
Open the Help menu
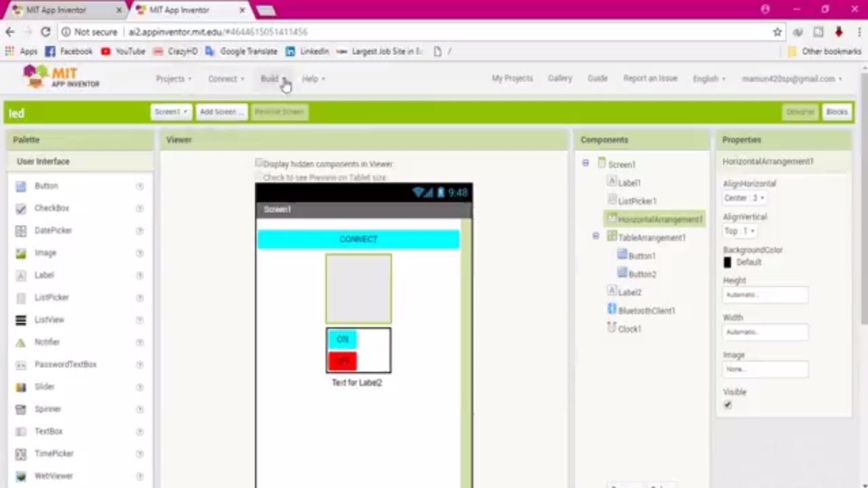click(313, 79)
